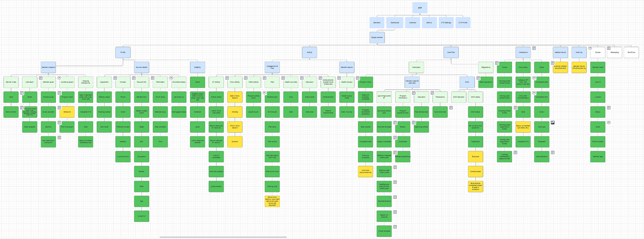Select the Joined HH node
The width and height of the screenshot is (644, 239).
(142, 216)
